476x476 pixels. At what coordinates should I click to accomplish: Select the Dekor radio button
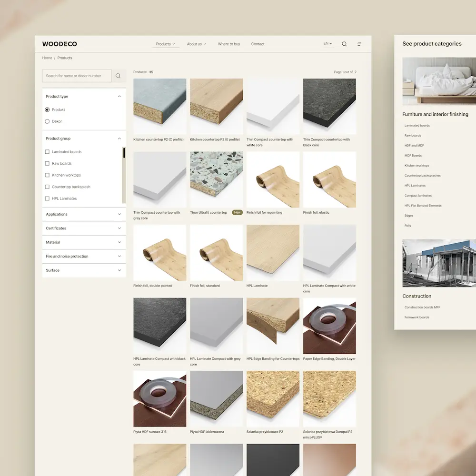click(x=47, y=121)
